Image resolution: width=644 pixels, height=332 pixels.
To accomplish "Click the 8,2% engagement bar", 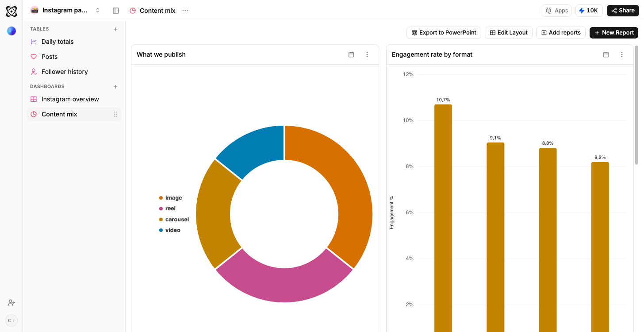I will (x=600, y=247).
